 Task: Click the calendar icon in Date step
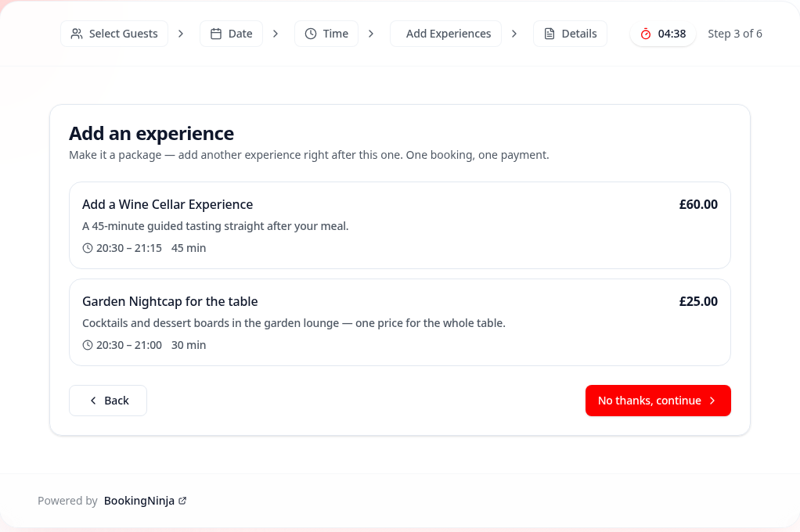click(216, 34)
